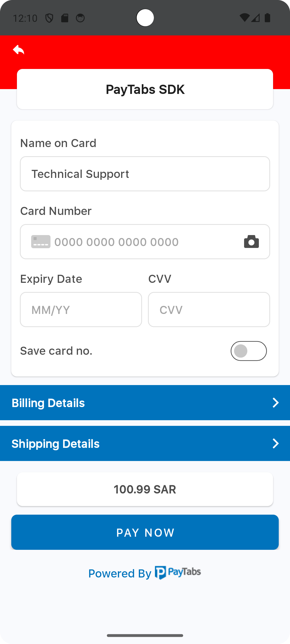Tap the SD card status icon

click(65, 18)
